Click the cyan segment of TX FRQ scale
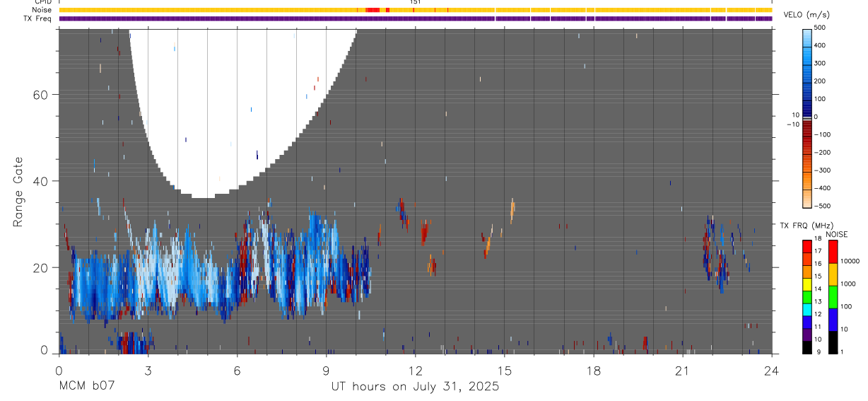Viewport: 868px width, 401px height. point(807,310)
